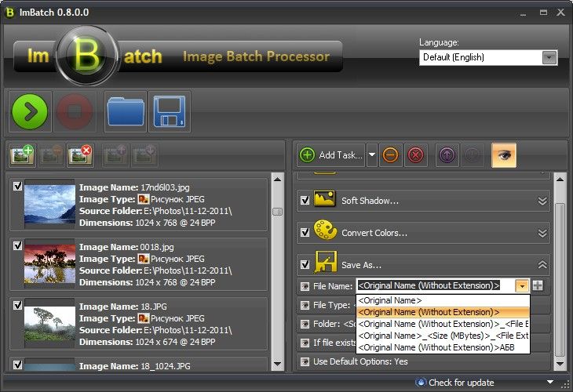Uncheck the Soft Shadow task checkbox
This screenshot has height=392, width=573.
click(x=305, y=201)
